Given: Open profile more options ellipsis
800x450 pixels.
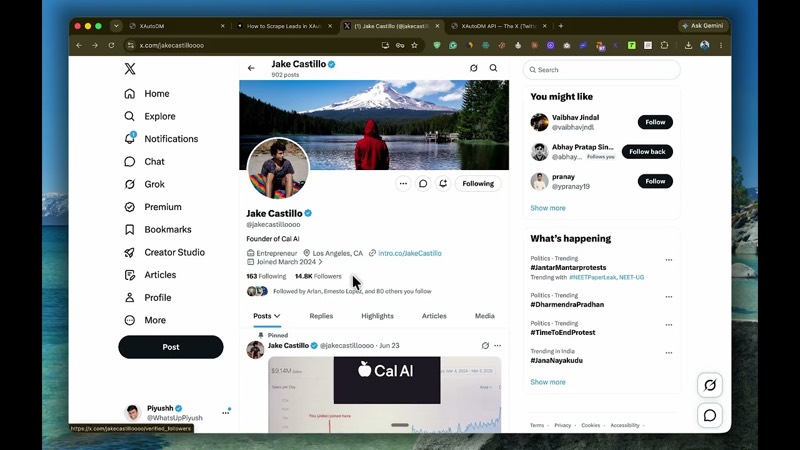Looking at the screenshot, I should click(403, 184).
